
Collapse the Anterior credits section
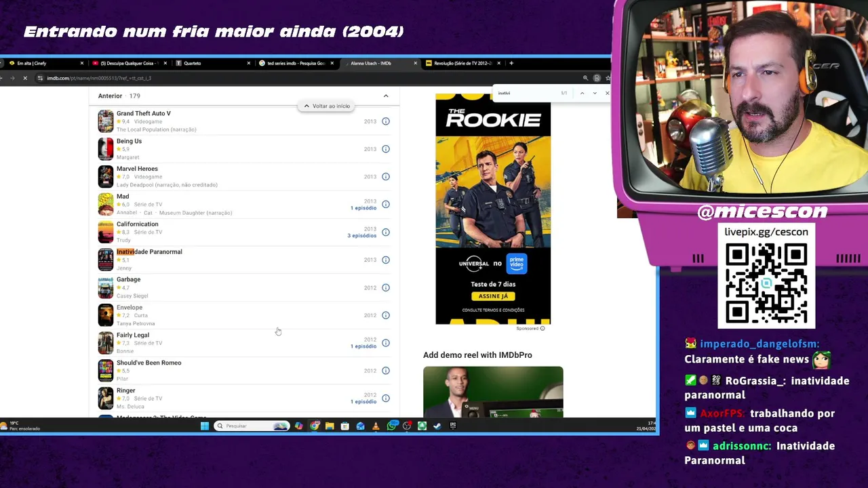386,96
